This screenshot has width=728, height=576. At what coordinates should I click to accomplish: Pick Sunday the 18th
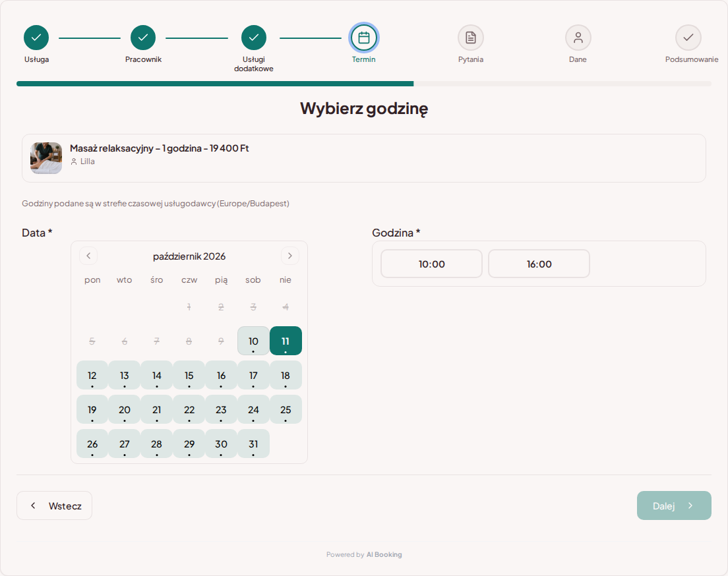pos(286,376)
